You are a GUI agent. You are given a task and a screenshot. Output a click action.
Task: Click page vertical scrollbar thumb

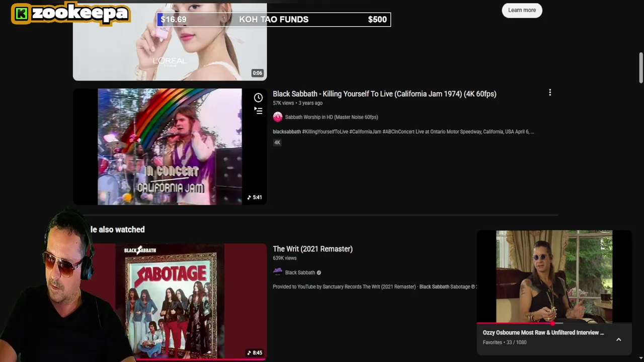click(x=641, y=68)
